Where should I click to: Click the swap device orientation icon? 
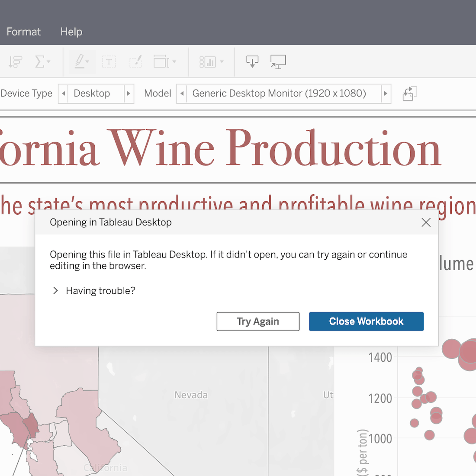click(409, 93)
